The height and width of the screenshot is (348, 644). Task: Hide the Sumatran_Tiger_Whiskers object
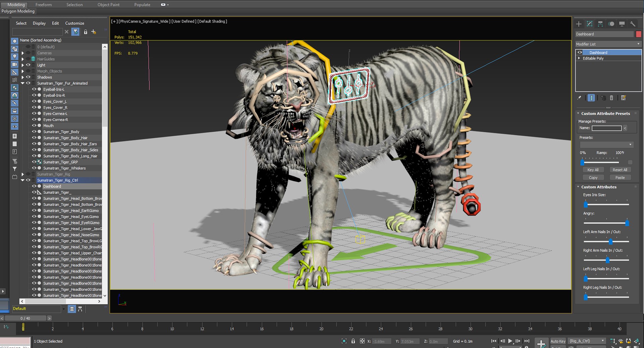click(34, 168)
